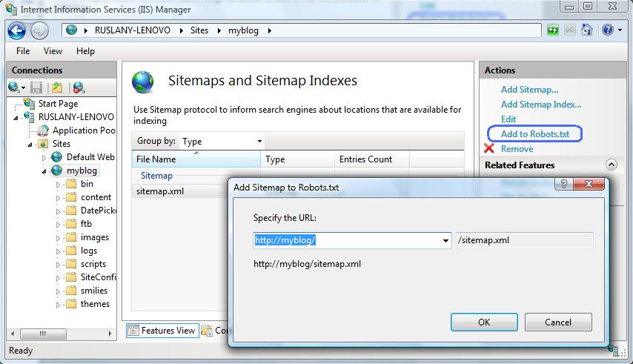The width and height of the screenshot is (633, 364).
Task: Select the DatePicker folder icon
Action: [x=71, y=211]
